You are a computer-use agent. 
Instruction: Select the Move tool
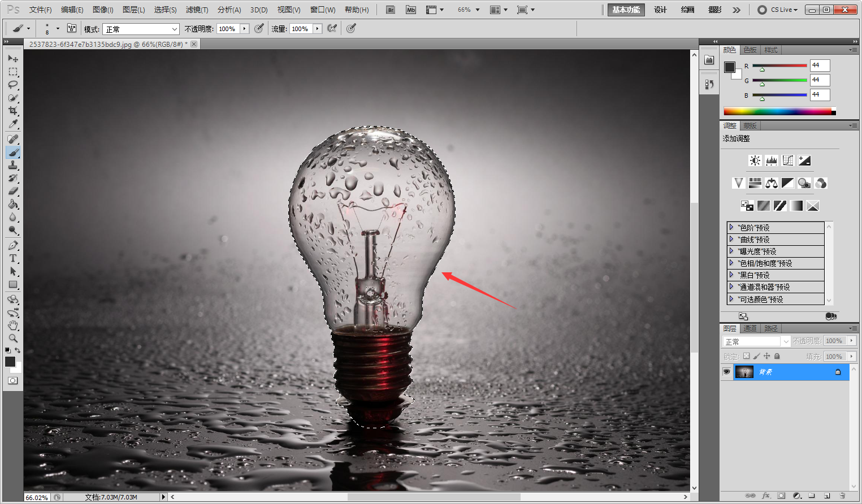pyautogui.click(x=13, y=58)
